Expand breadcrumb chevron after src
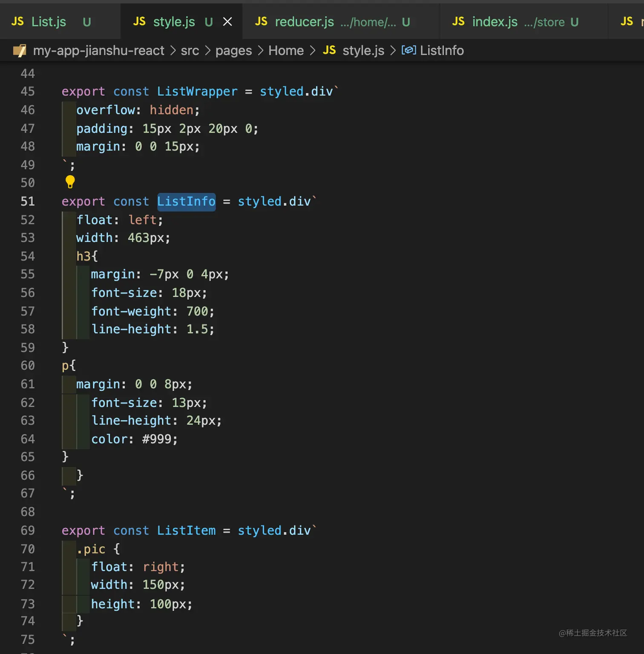 (207, 50)
